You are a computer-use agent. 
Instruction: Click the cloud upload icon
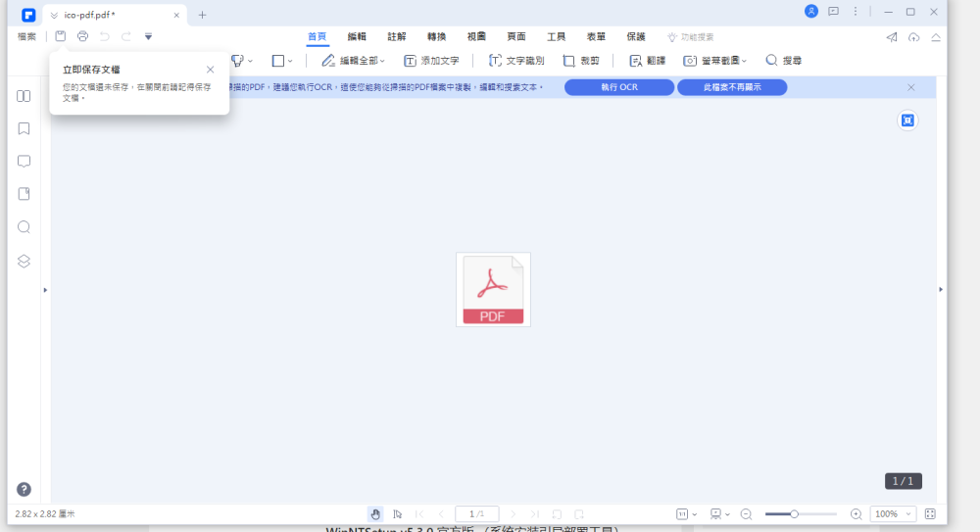pyautogui.click(x=913, y=37)
